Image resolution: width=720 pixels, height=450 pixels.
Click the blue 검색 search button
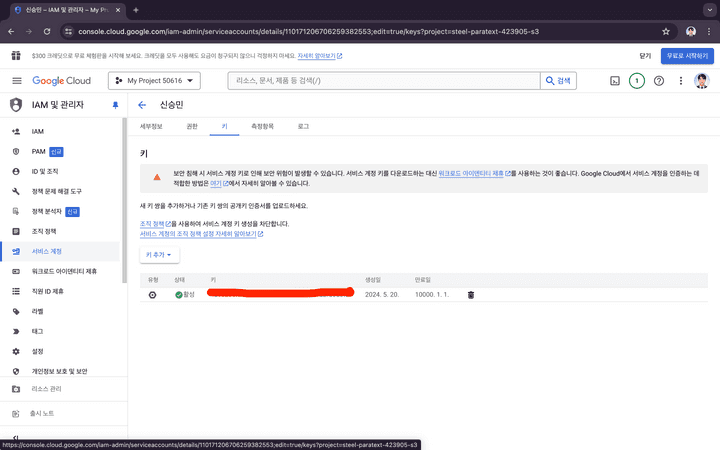coord(559,80)
